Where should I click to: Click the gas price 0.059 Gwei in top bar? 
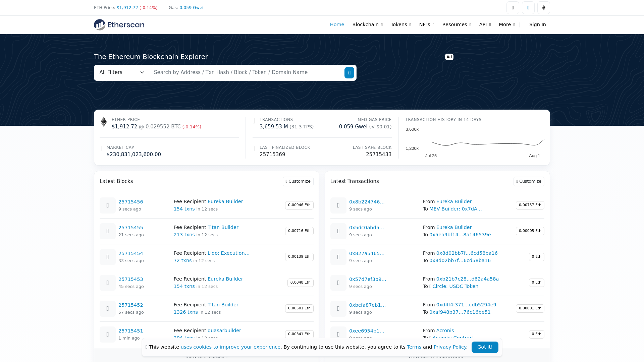(191, 8)
